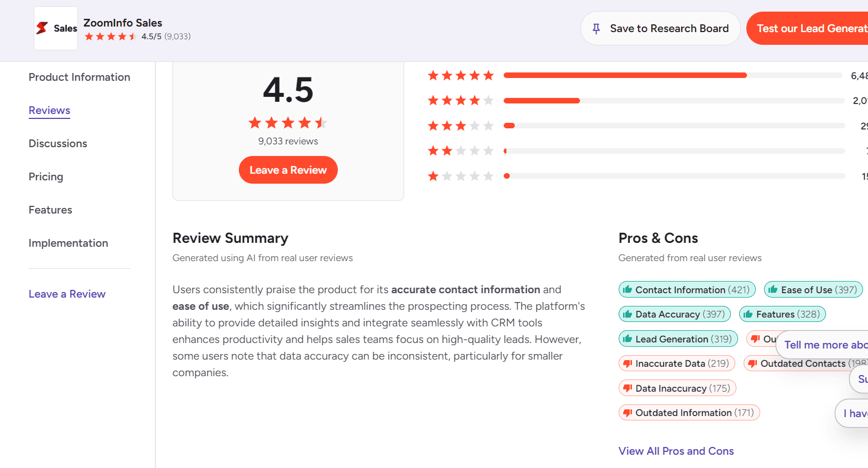Click the Leave a Review button

point(288,170)
